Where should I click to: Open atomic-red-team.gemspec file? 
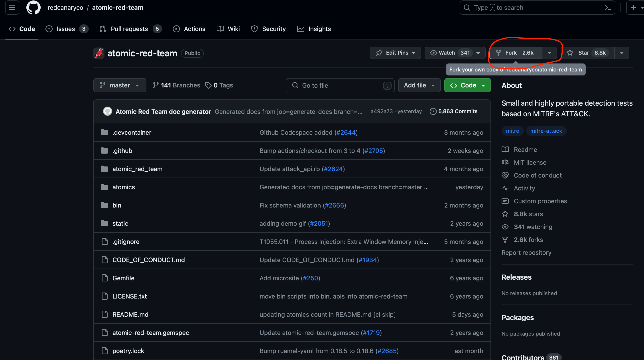point(150,332)
